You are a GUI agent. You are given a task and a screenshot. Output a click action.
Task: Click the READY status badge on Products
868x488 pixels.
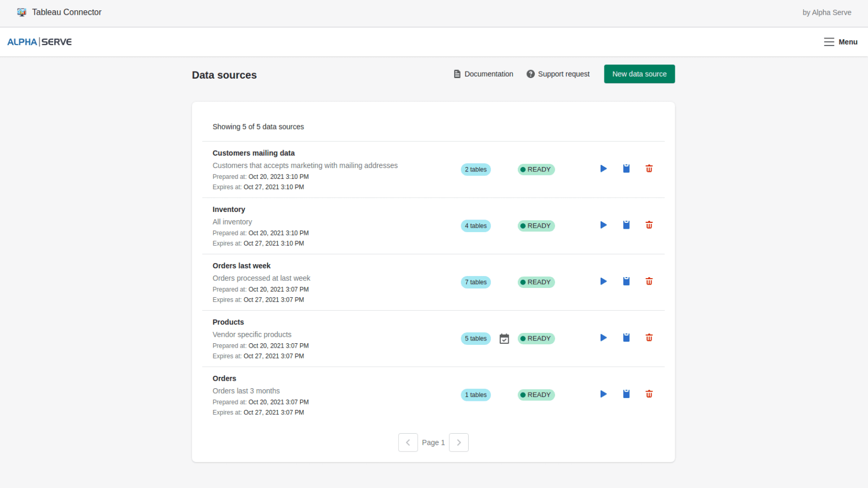[x=535, y=338]
